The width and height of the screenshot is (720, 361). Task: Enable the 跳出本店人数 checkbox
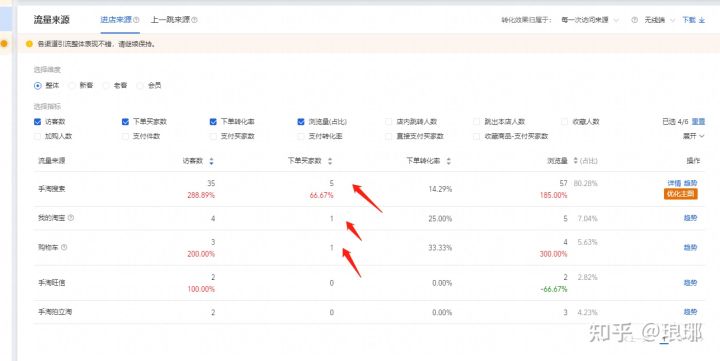pyautogui.click(x=477, y=122)
